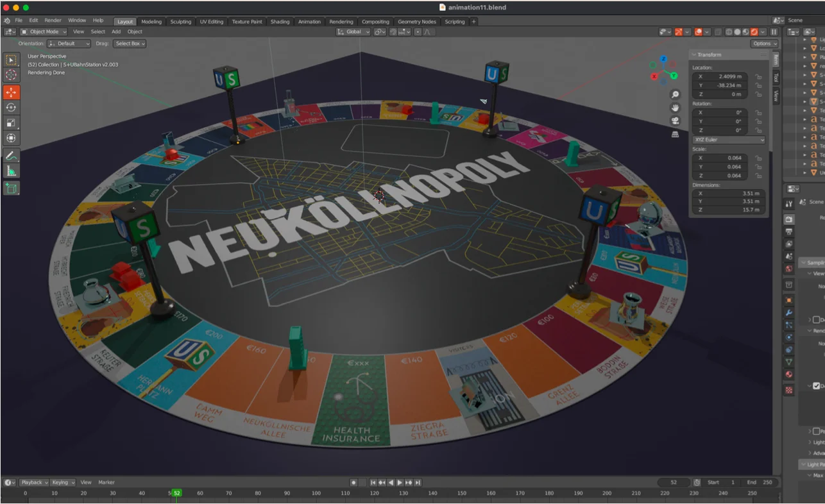
Task: Open the Object Mode dropdown
Action: (x=44, y=31)
